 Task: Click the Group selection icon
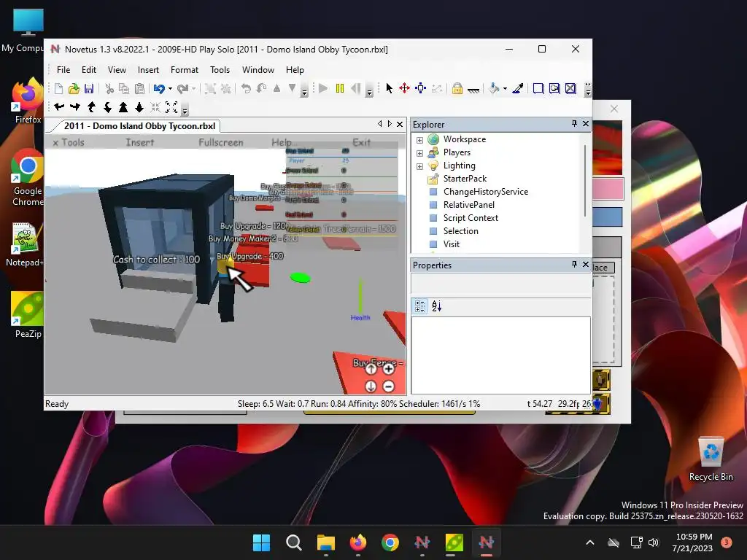(210, 88)
